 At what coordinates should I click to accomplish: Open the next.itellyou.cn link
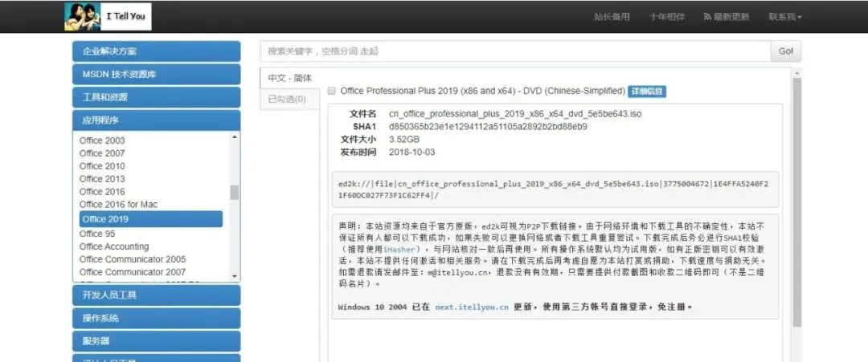pos(472,307)
